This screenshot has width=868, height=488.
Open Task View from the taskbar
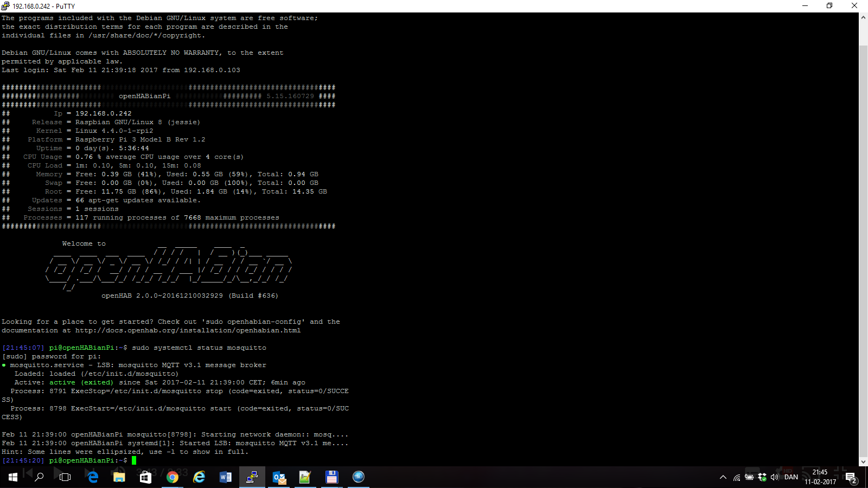coord(65,477)
